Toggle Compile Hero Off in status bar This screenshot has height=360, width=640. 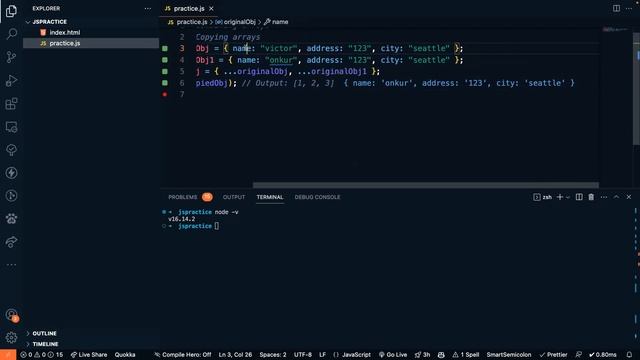182,355
